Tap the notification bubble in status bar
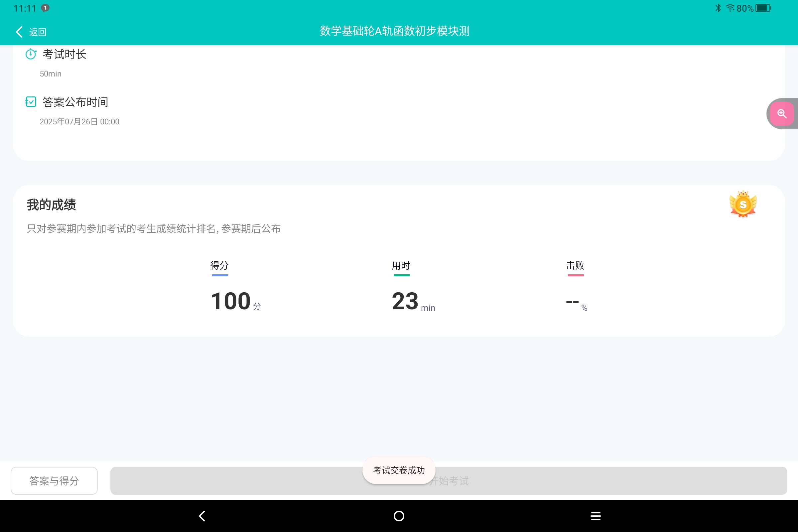 coord(45,8)
